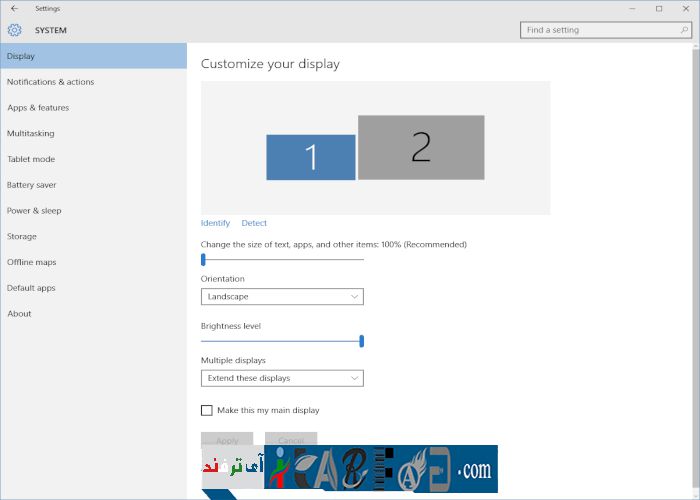Click the back arrow in title bar

(x=13, y=8)
